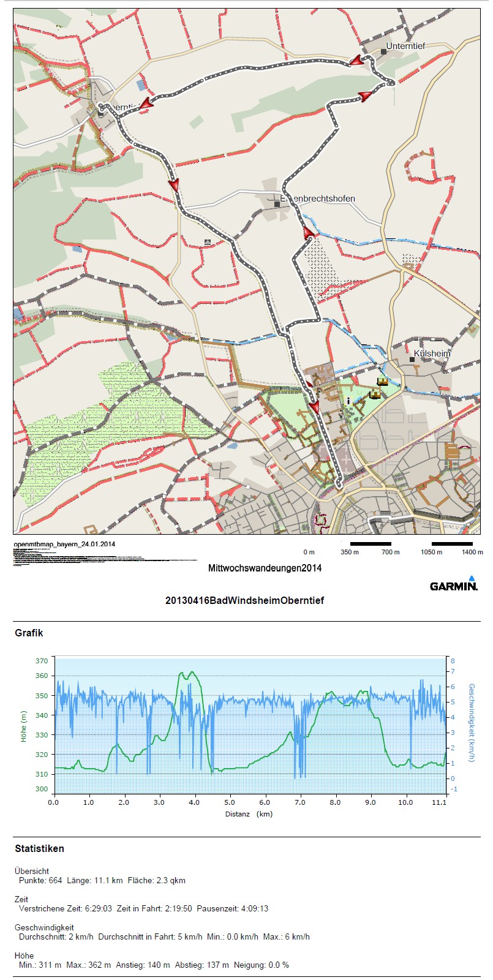Click the upper museum icon near Külsheim
The height and width of the screenshot is (980, 493).
pos(382,382)
